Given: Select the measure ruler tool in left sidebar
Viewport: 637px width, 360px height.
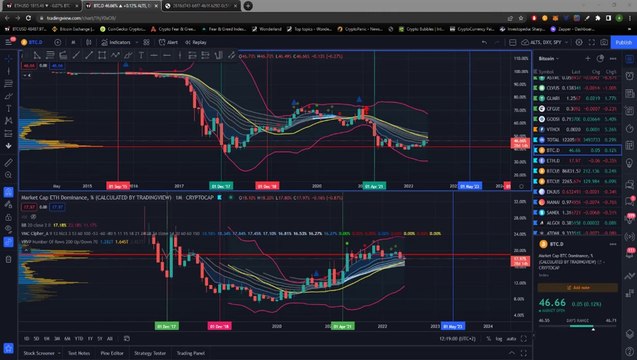Looking at the screenshot, I should 9,163.
